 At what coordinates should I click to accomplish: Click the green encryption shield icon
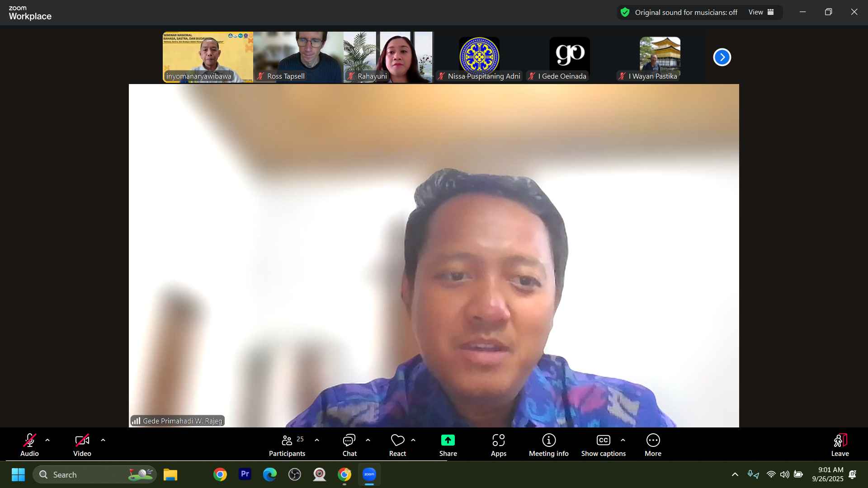pos(625,13)
